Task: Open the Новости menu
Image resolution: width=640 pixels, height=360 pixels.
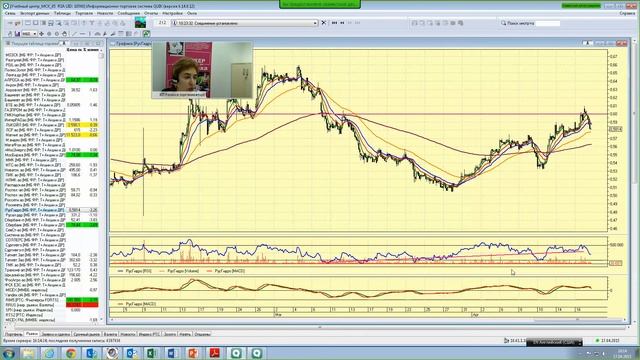Action: point(105,13)
